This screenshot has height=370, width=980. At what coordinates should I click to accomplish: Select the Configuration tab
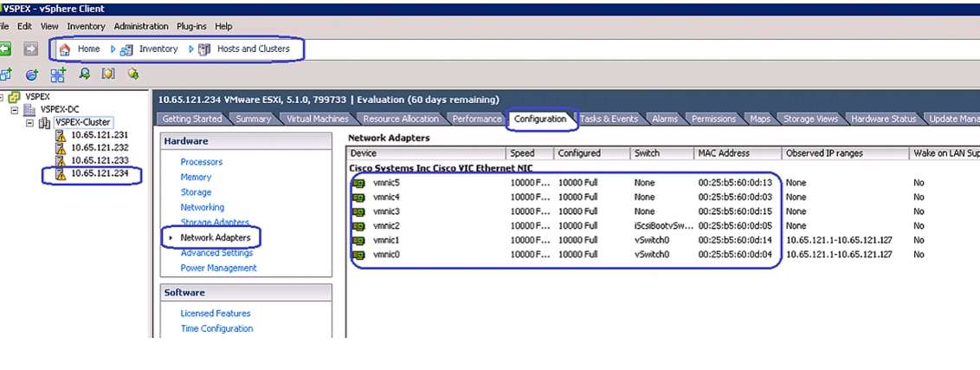540,119
